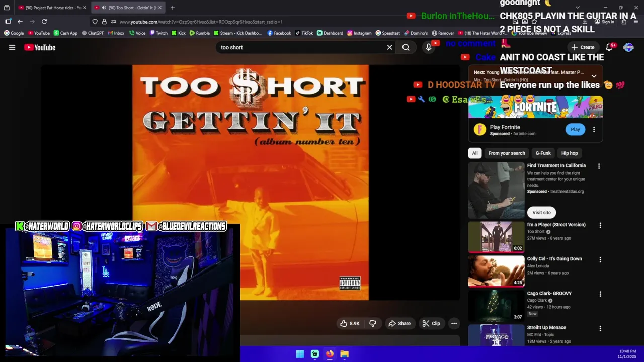
Task: Visit site for the treatment ad
Action: click(541, 212)
